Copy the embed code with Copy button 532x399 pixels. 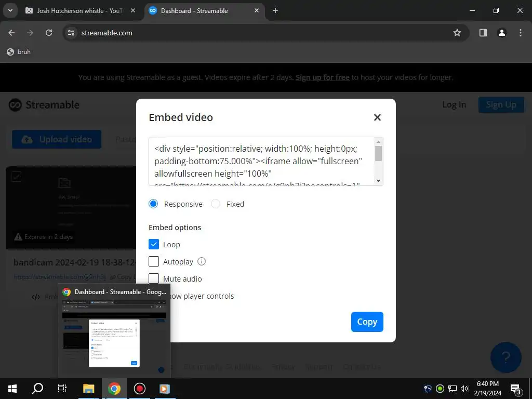(x=367, y=322)
